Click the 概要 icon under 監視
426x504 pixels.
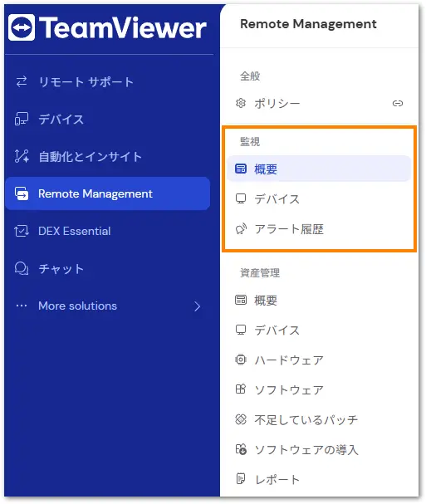click(x=241, y=169)
